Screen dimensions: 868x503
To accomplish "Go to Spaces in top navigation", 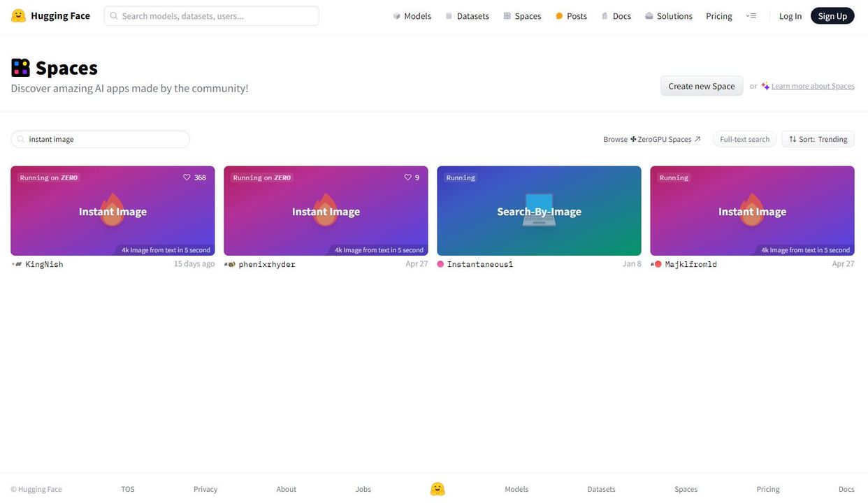I will (x=522, y=16).
